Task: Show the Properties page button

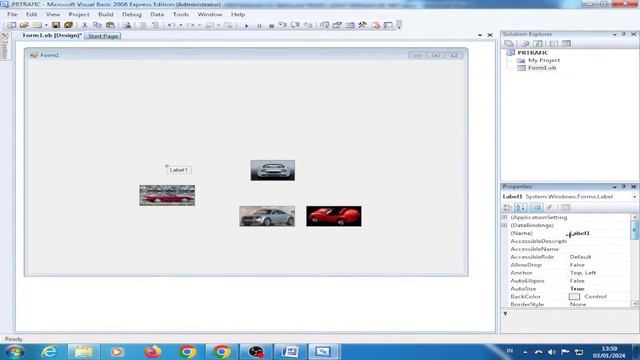Action: point(537,207)
